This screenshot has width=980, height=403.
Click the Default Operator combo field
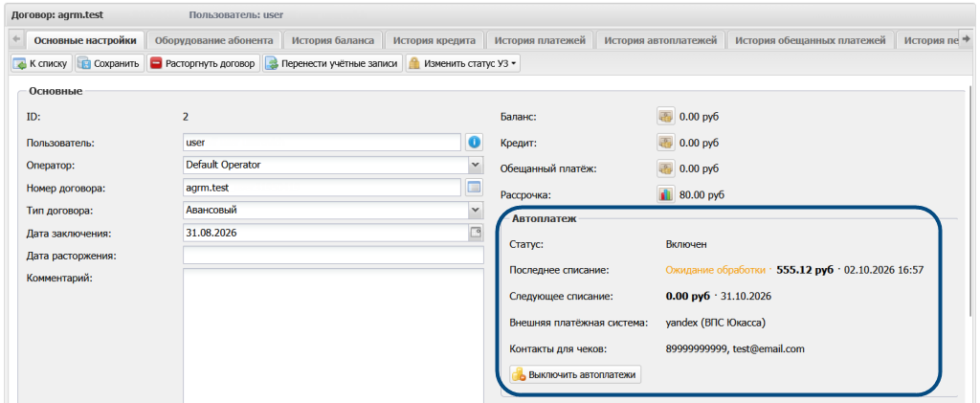(325, 165)
